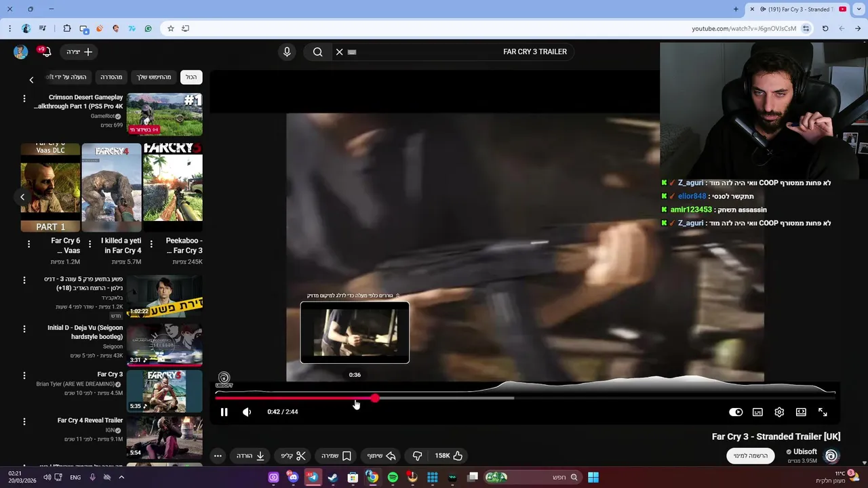Select the 'מהחיפוש שלך' filter chip

(154, 77)
